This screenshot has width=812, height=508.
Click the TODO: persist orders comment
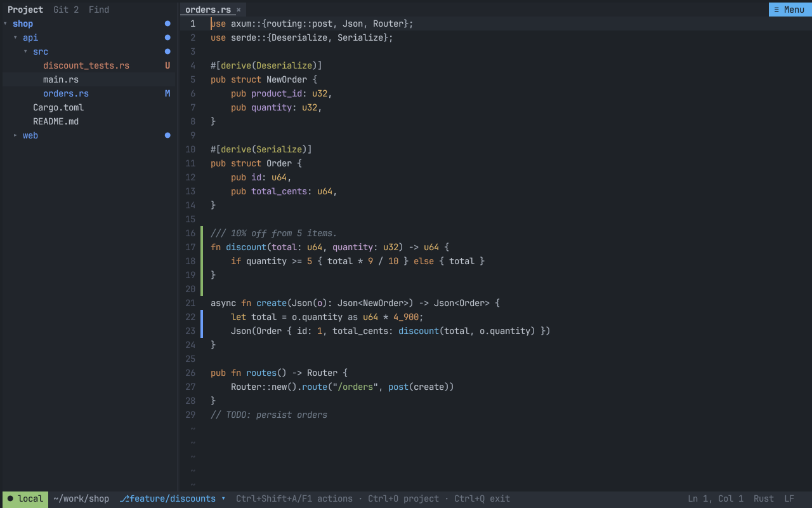[269, 415]
